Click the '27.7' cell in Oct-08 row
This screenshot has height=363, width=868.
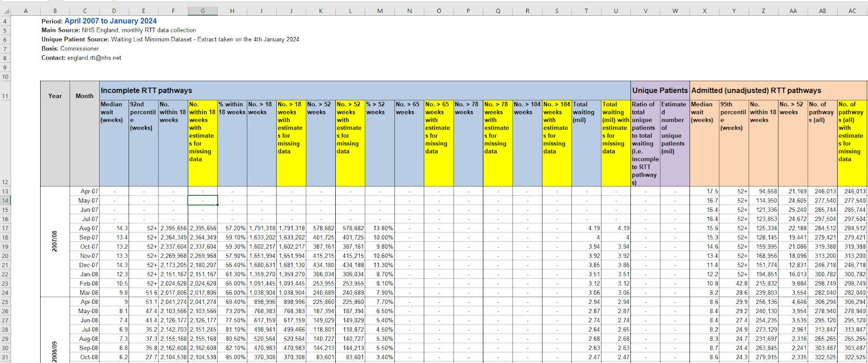(143, 357)
